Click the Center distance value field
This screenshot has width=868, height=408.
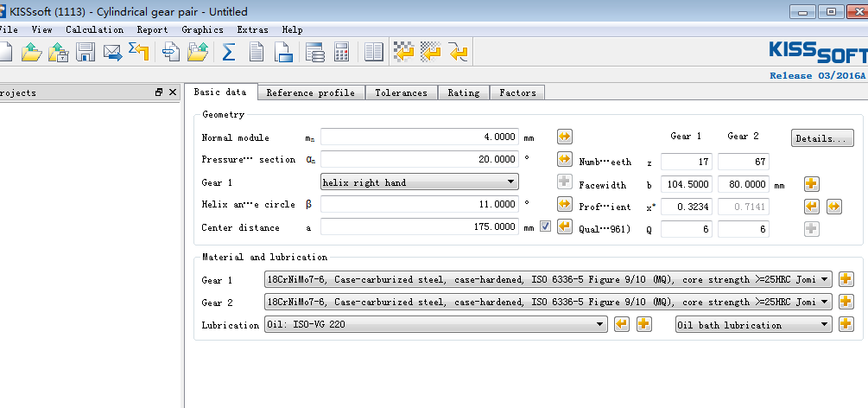pos(420,226)
